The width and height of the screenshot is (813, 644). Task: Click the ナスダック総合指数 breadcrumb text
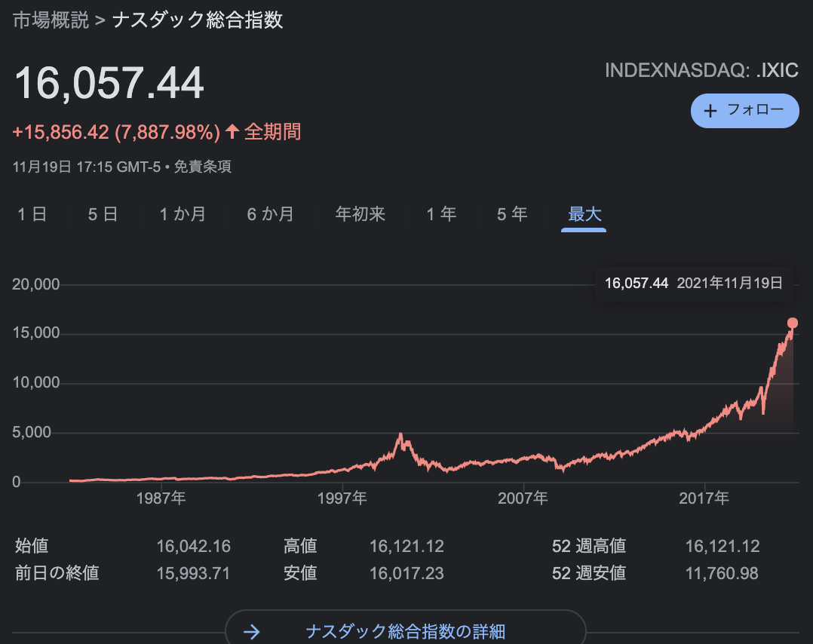click(x=198, y=21)
